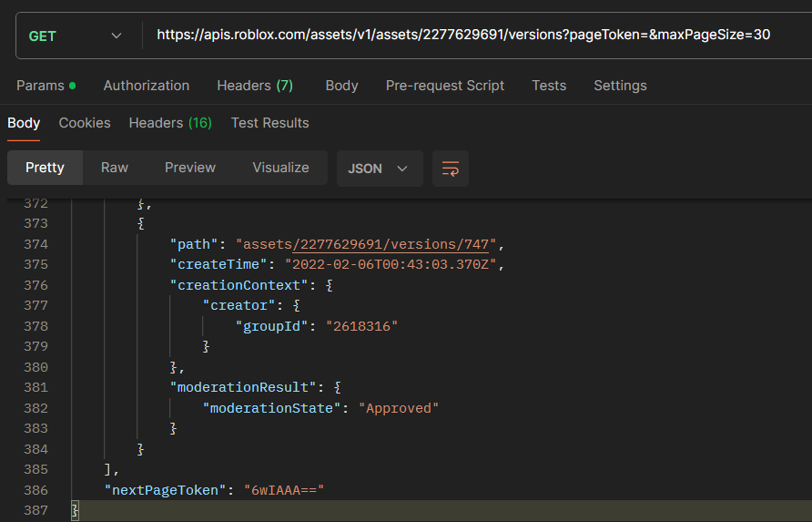The width and height of the screenshot is (812, 522).
Task: Show the Test Results tab
Action: coord(269,123)
